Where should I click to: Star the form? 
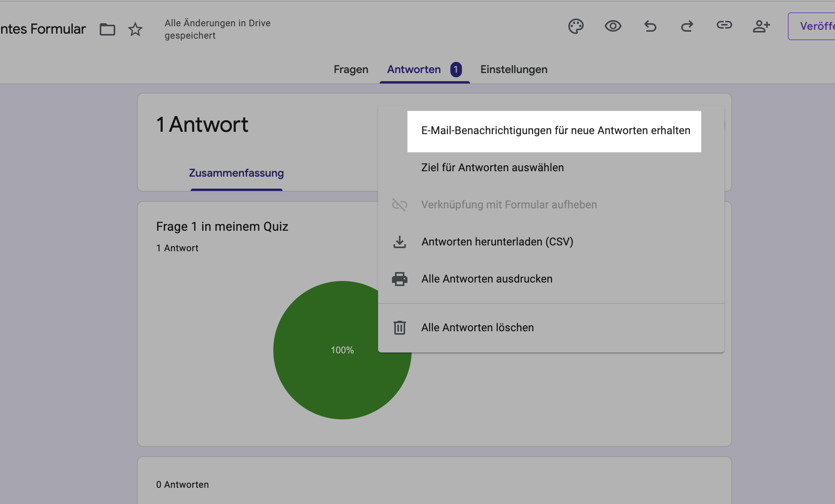(135, 29)
